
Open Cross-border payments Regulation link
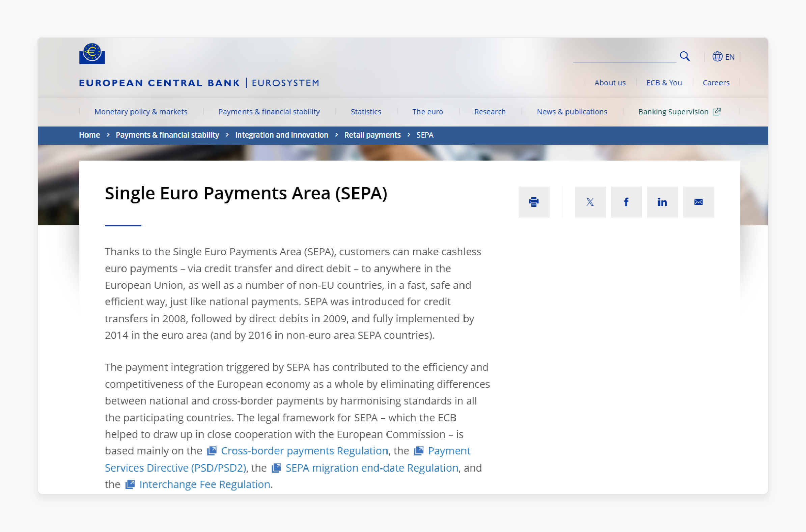[304, 451]
